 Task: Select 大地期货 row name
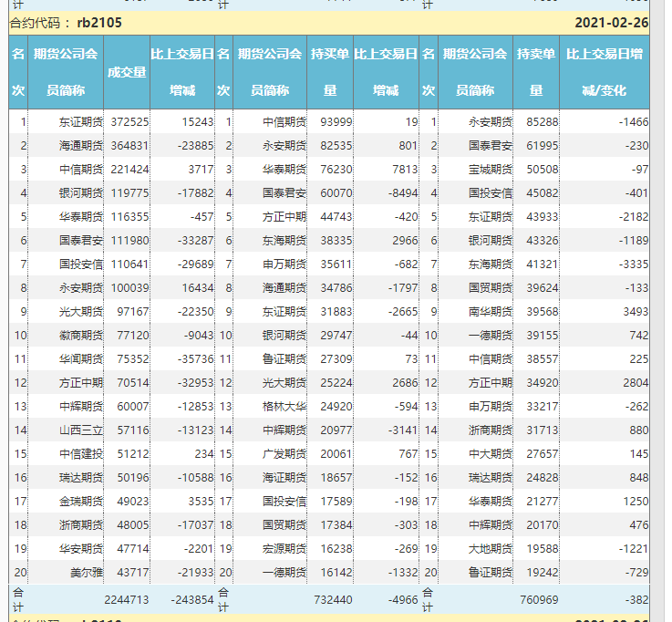point(491,549)
